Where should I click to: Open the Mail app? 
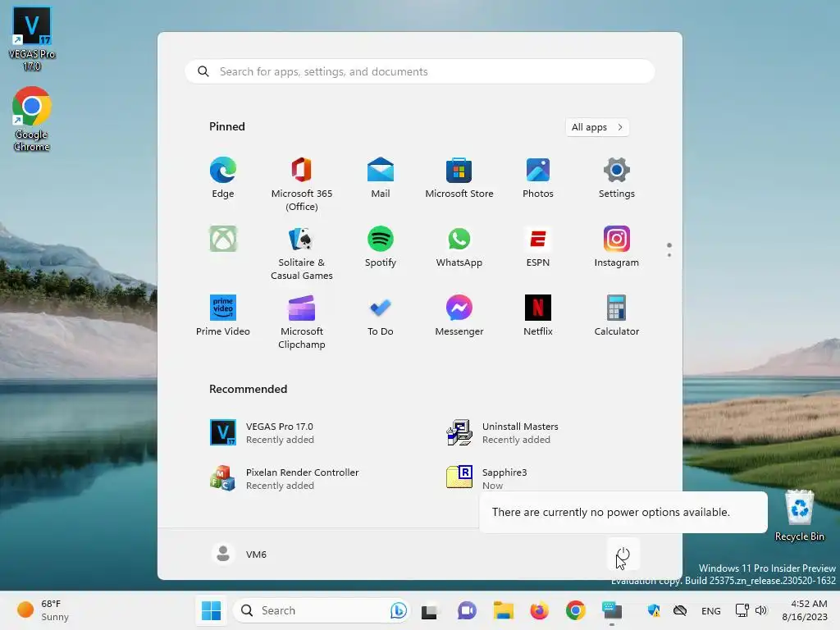tap(381, 178)
